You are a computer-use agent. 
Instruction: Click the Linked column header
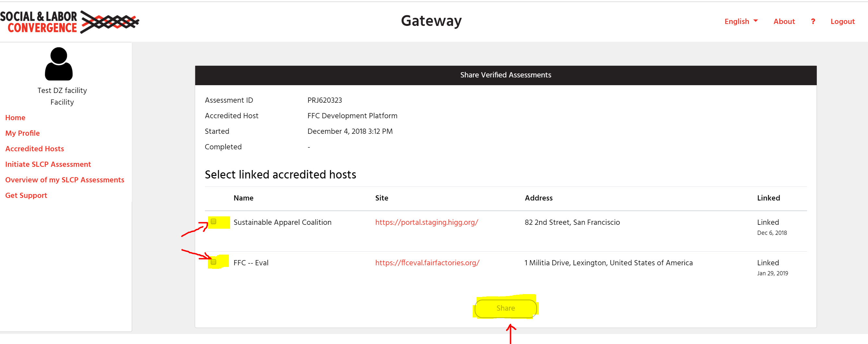(x=768, y=198)
